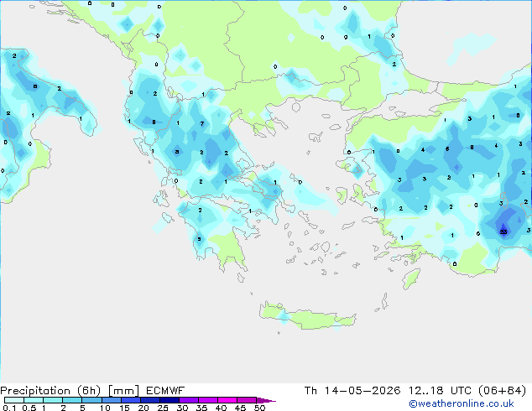This screenshot has width=532, height=411.
Task: Click the Th 14-05-2026 date label
Action: 352,391
